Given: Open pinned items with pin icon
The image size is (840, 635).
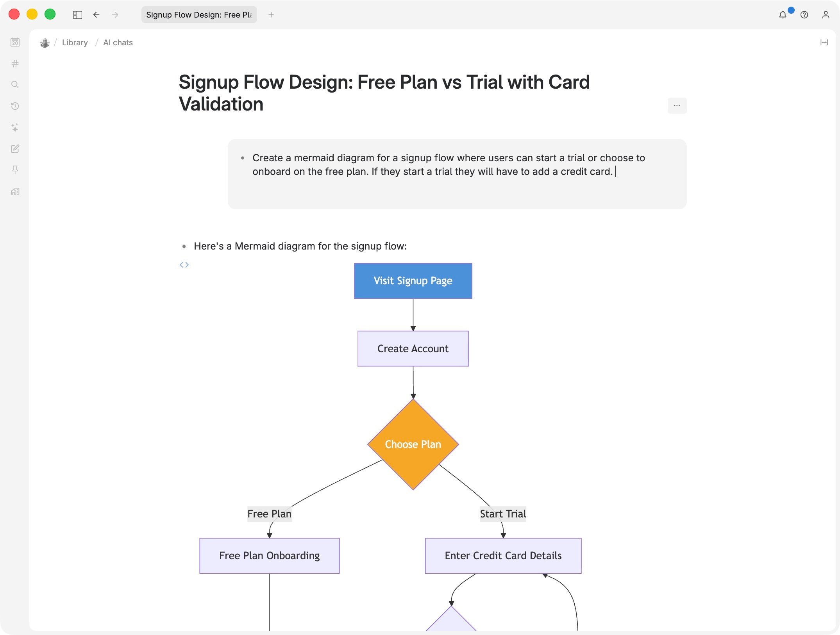Looking at the screenshot, I should coord(15,169).
